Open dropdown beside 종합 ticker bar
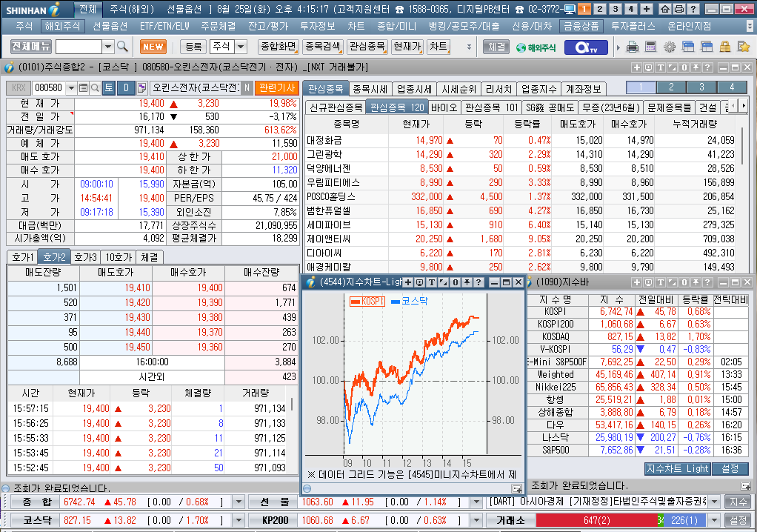Viewport: 757px width, 532px height. coord(239,502)
